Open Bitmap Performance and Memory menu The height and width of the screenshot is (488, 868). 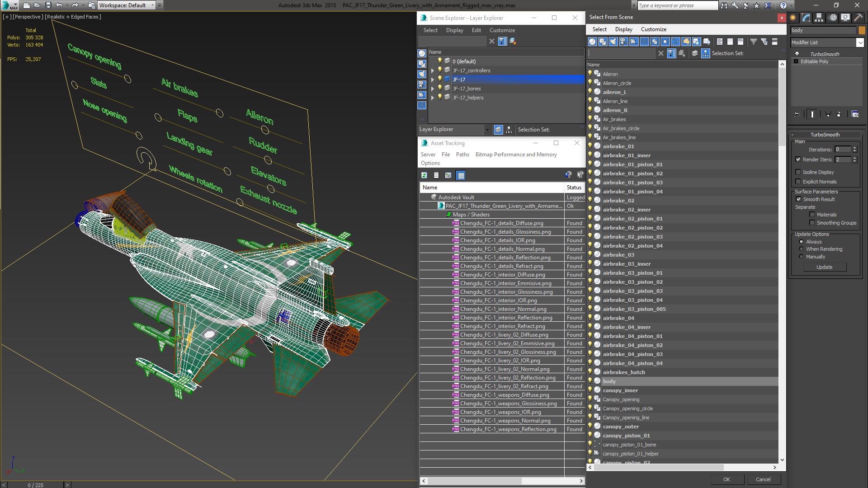(516, 155)
